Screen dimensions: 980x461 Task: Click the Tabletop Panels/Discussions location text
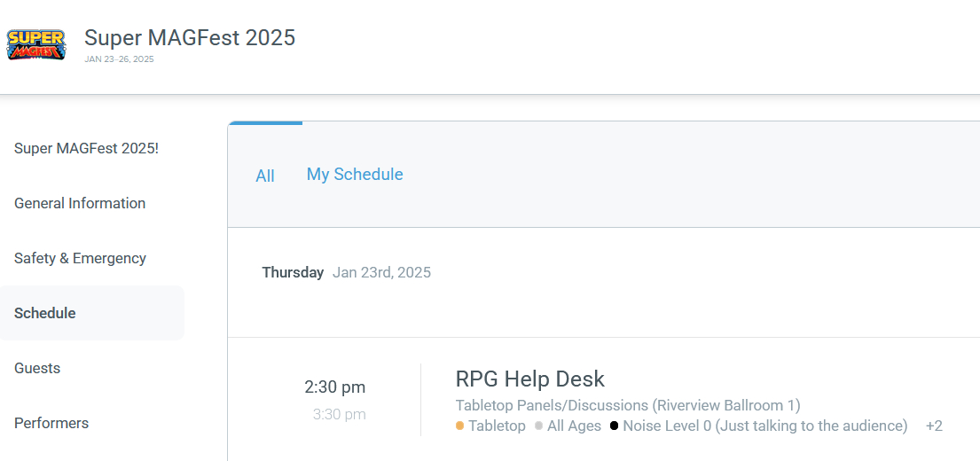coord(627,405)
